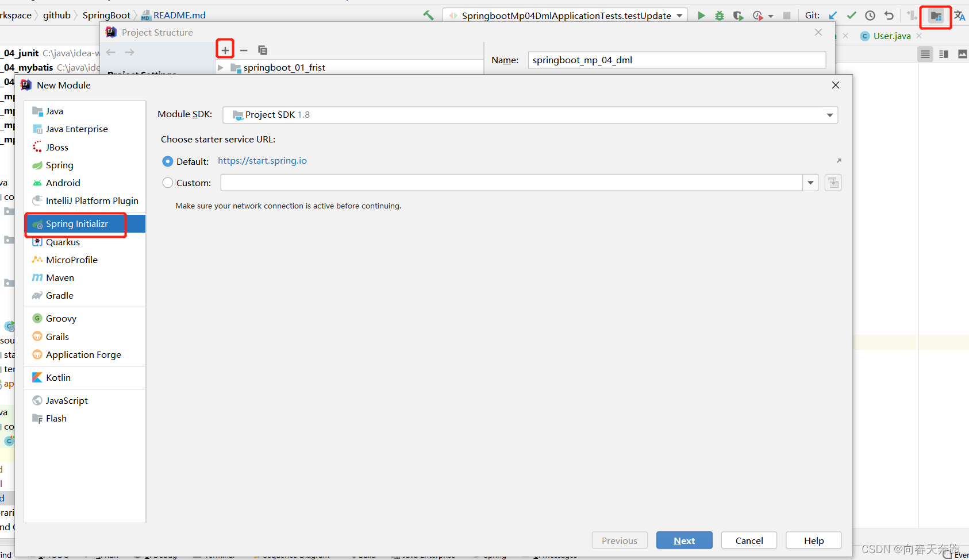Image resolution: width=969 pixels, height=560 pixels.
Task: Expand the profiler run options arrow
Action: click(771, 16)
